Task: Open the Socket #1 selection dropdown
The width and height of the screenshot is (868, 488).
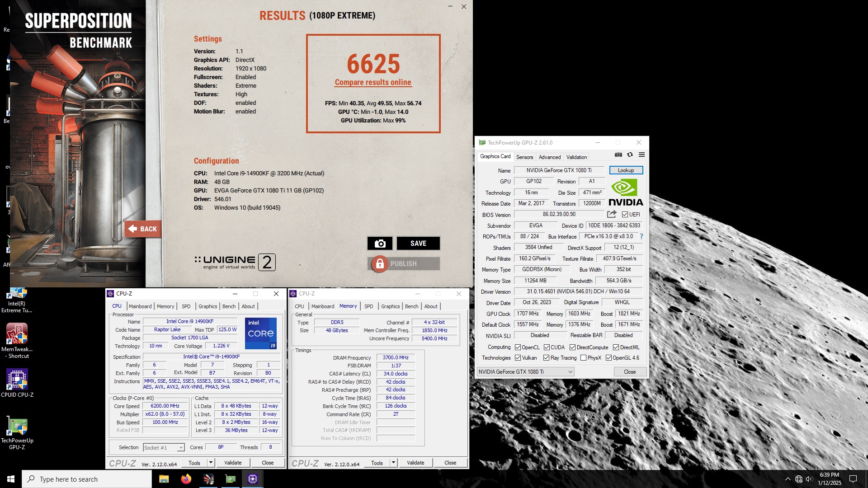Action: [164, 448]
